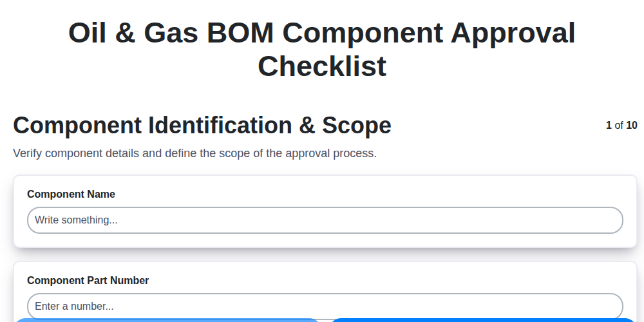Click the current step number "1"

[x=609, y=126]
